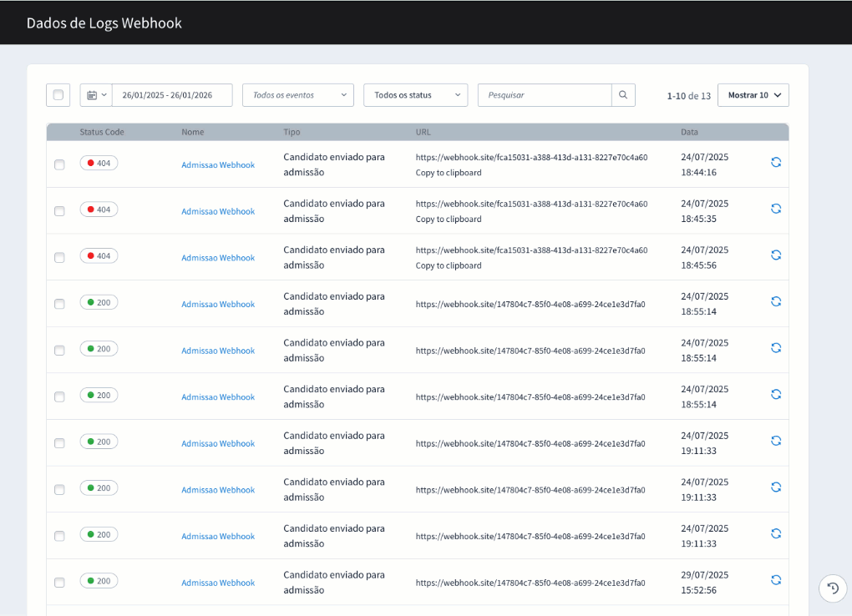
Task: Click the search magnifier icon
Action: (x=622, y=94)
